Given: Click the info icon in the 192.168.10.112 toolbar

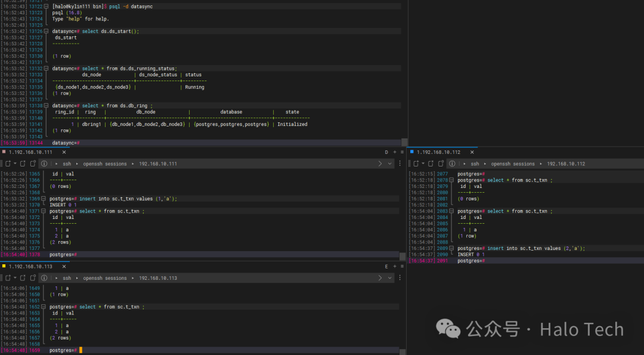Looking at the screenshot, I should (x=452, y=163).
